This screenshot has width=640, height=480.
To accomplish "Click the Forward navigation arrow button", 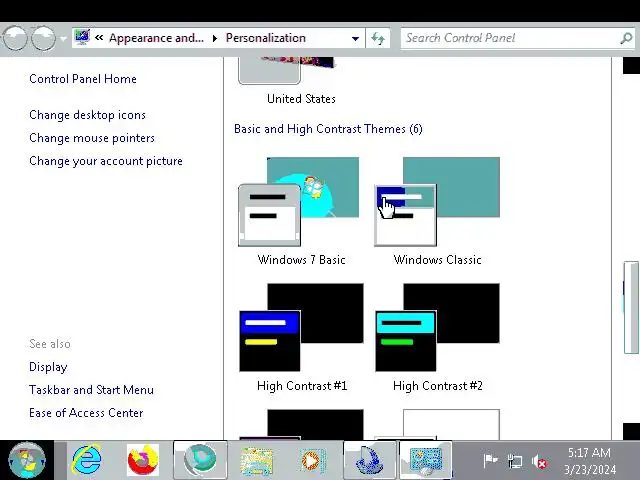I will 43,38.
